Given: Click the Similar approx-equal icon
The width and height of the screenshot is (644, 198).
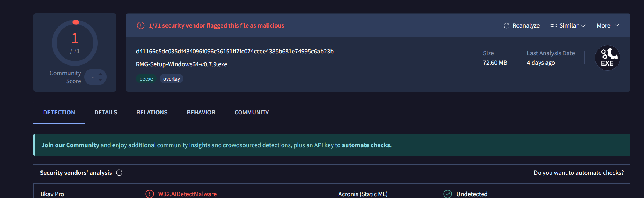Looking at the screenshot, I should [553, 25].
